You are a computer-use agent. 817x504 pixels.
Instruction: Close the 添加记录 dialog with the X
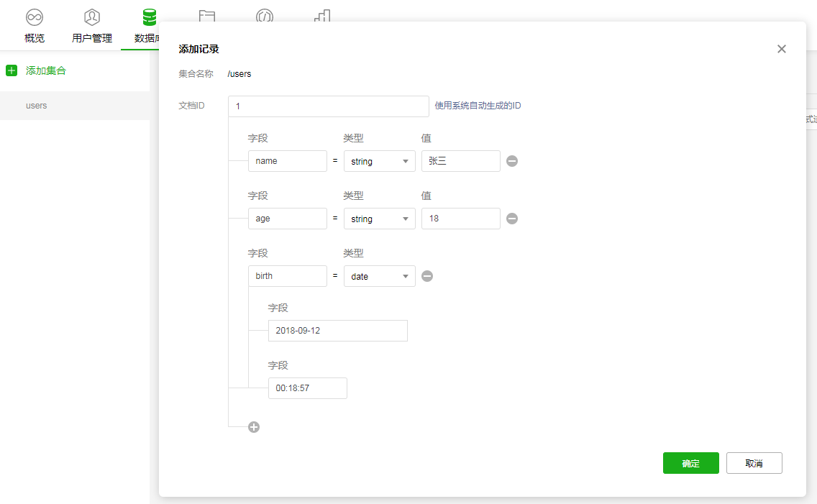click(x=781, y=49)
